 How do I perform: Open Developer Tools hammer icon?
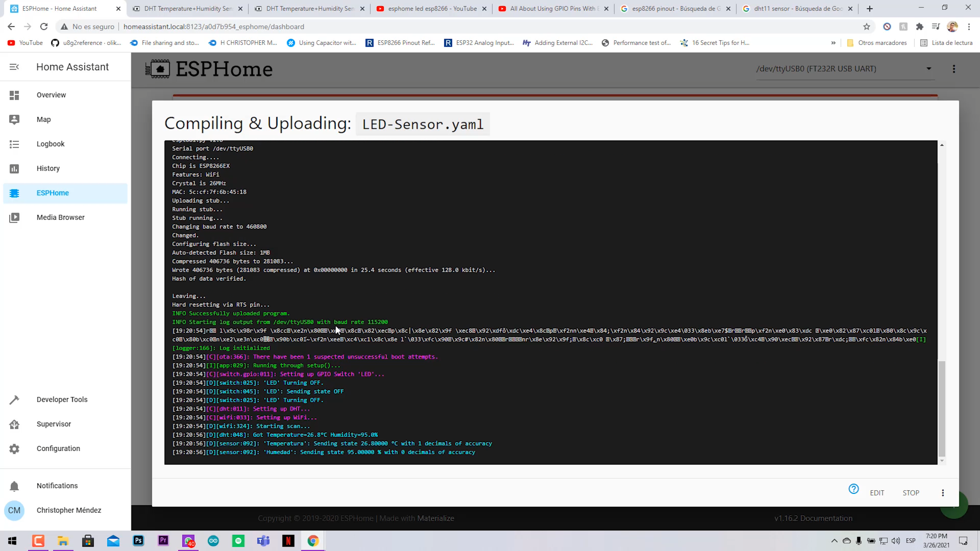coord(14,400)
